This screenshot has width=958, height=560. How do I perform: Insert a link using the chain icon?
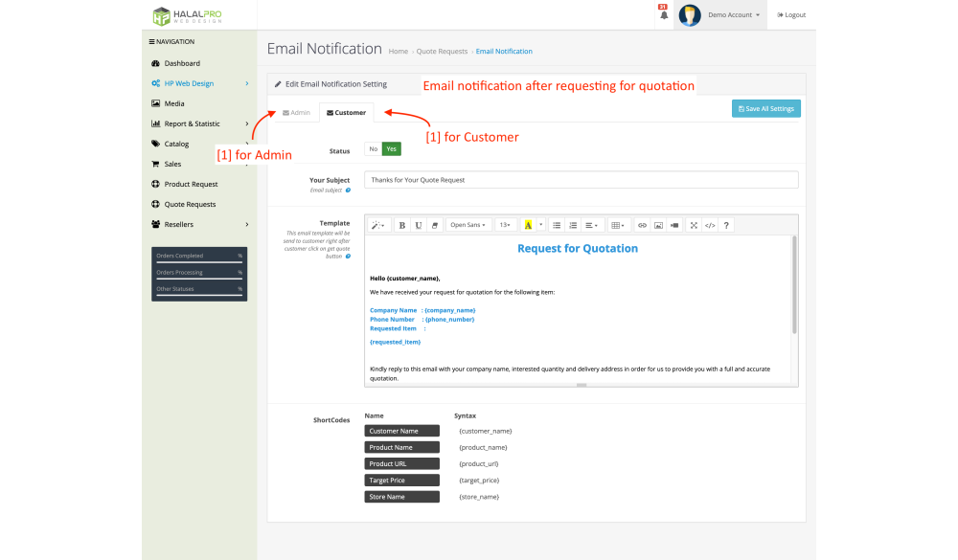click(x=642, y=225)
